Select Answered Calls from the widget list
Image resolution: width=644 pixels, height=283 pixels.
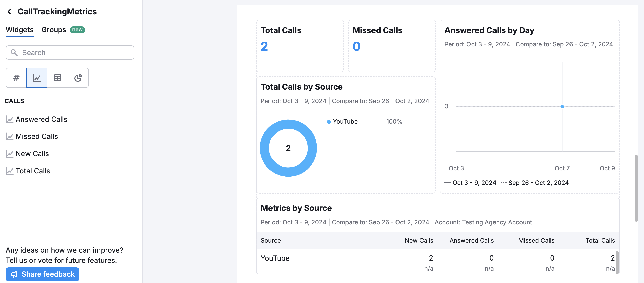(41, 119)
